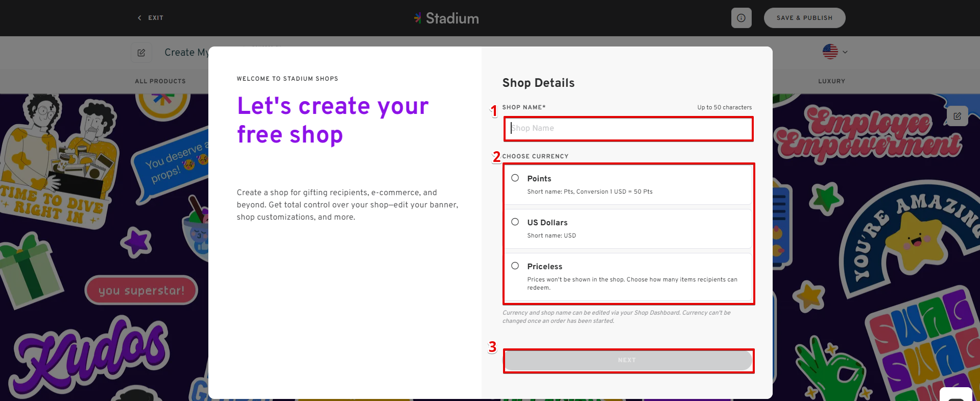
Task: Edit shop name via pencil icon
Action: pos(141,53)
